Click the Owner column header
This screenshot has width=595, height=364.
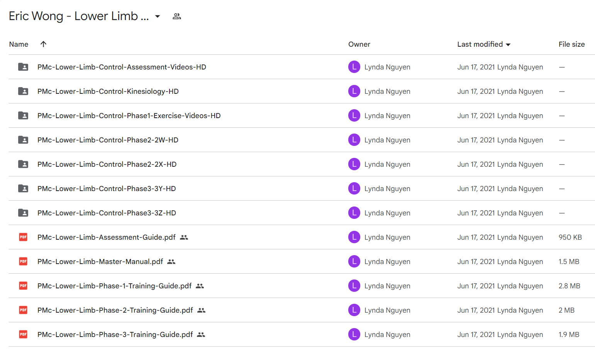pos(359,44)
